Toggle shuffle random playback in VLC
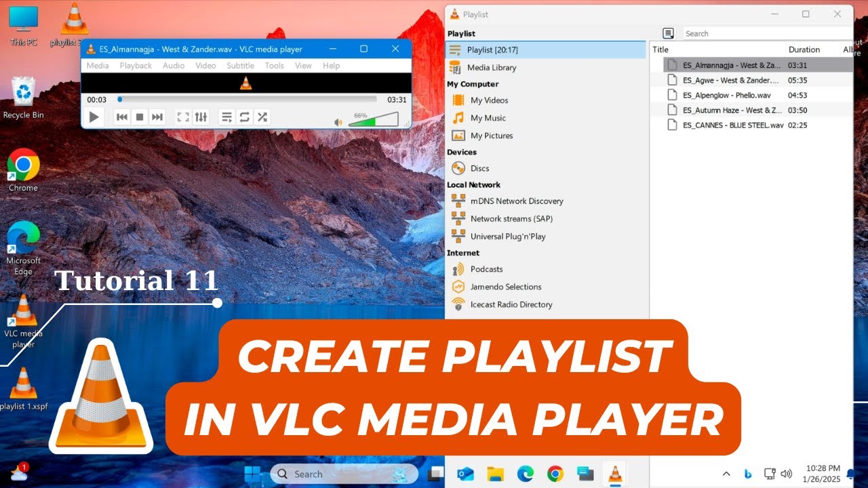Image resolution: width=868 pixels, height=488 pixels. (x=262, y=117)
